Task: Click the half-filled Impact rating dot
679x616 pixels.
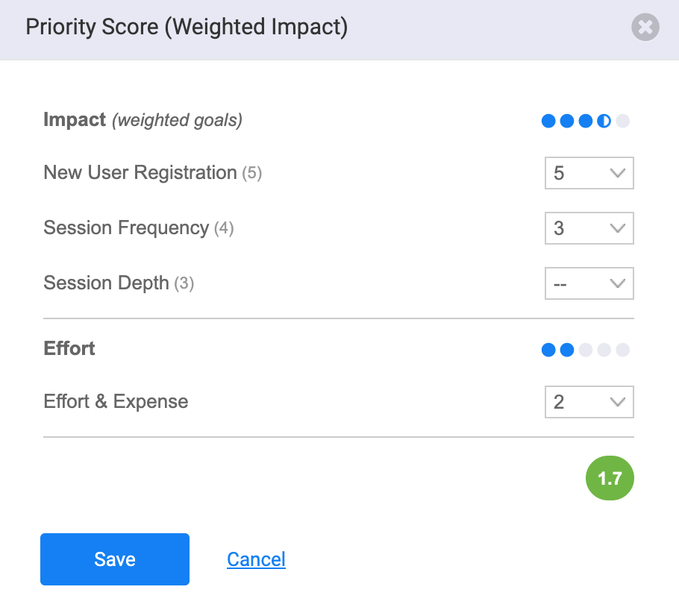Action: (604, 121)
